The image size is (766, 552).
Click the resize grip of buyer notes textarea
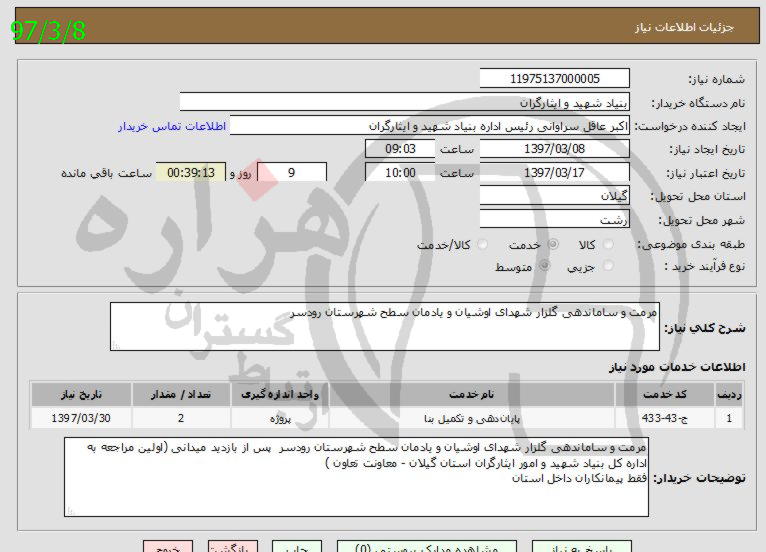point(70,511)
